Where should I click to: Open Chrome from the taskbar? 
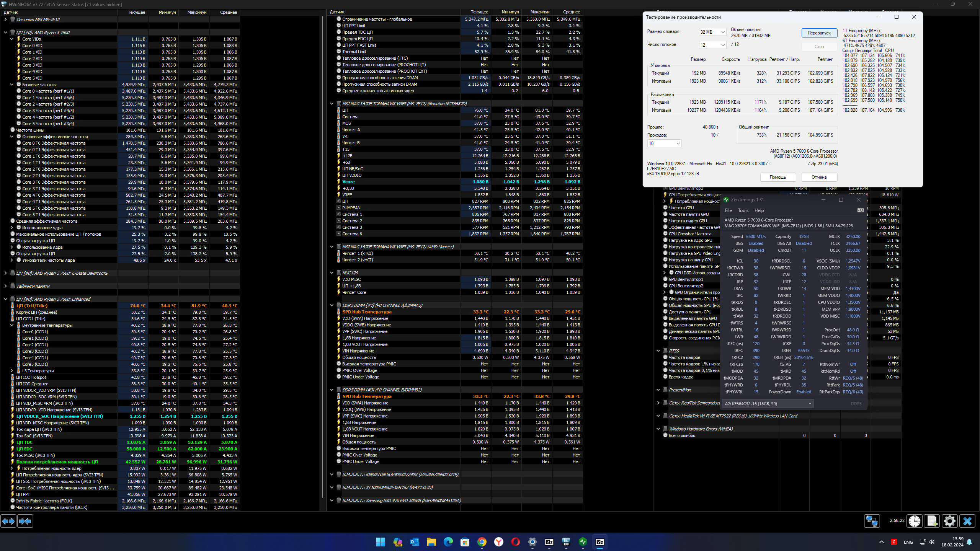(482, 542)
